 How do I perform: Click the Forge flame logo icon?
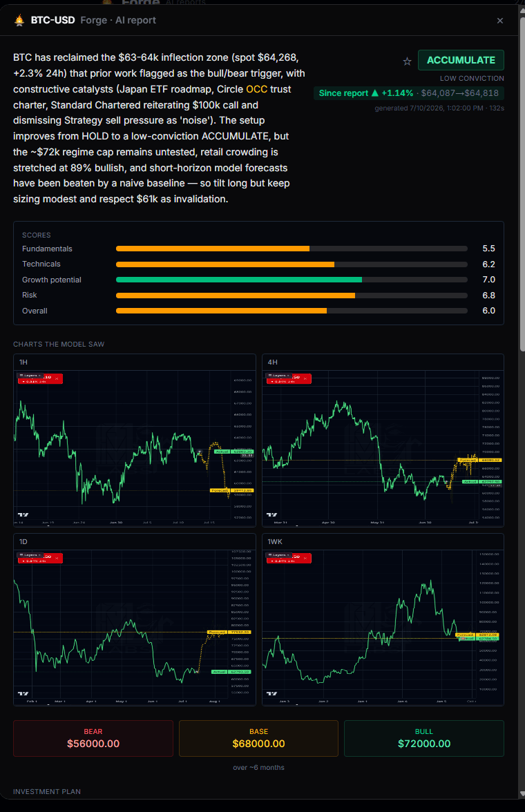(19, 20)
